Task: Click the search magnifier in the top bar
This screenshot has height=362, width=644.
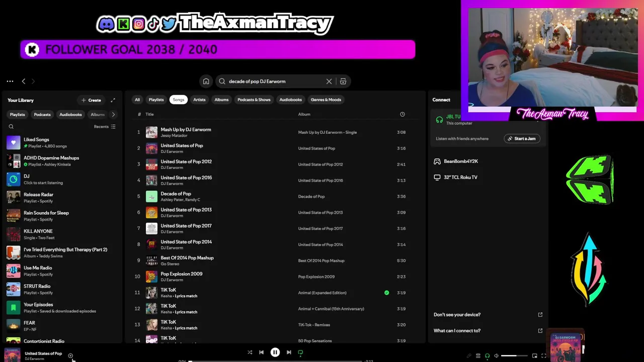Action: pyautogui.click(x=222, y=81)
